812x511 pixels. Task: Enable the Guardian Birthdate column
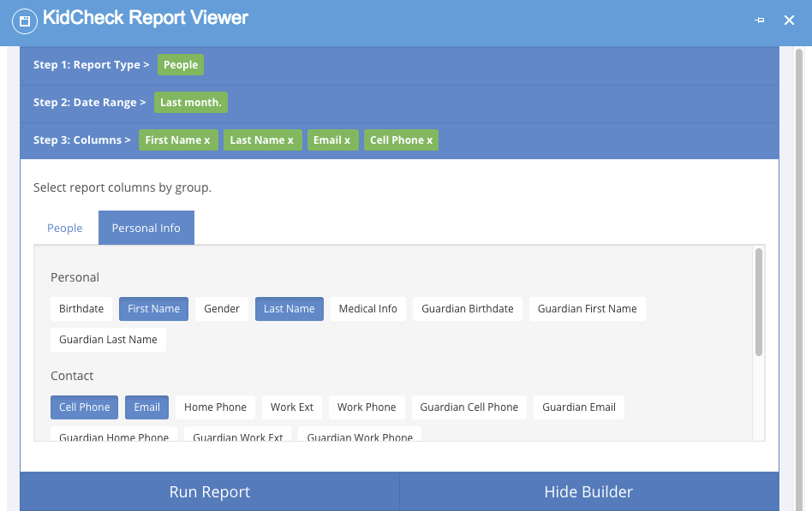coord(467,309)
